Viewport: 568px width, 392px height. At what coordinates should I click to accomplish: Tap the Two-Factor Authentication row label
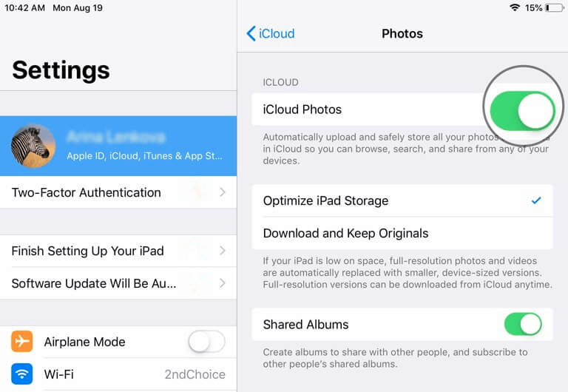pos(87,192)
